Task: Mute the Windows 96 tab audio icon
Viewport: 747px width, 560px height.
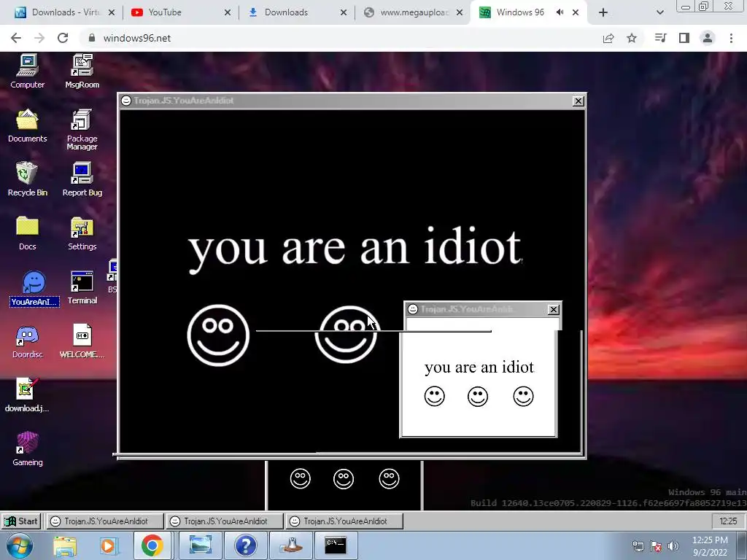Action: point(560,12)
